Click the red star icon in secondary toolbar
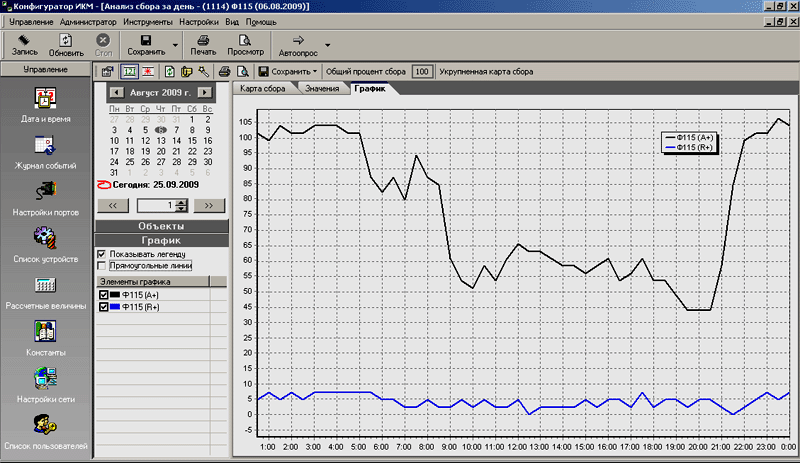Screen dimensions: 800x463 [148, 72]
